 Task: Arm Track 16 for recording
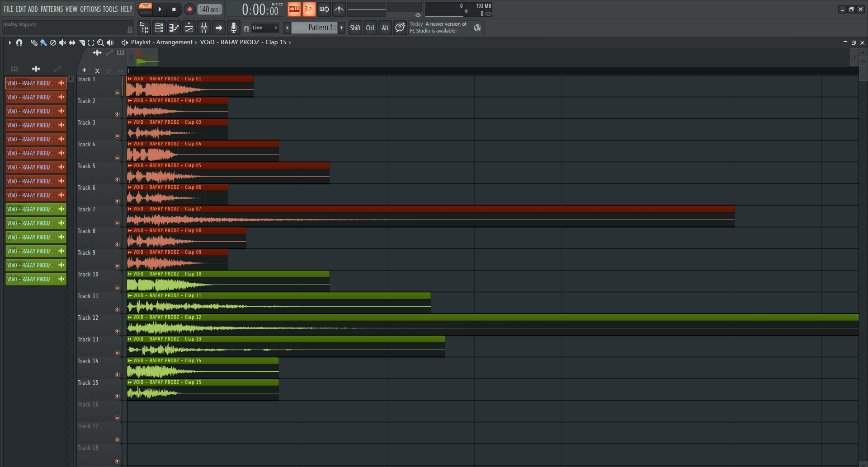click(x=117, y=418)
